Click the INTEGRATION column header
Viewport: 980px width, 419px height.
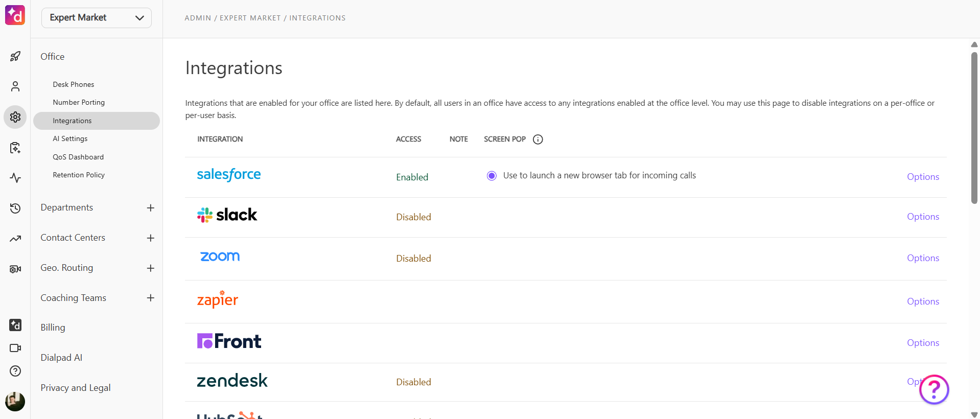tap(220, 139)
